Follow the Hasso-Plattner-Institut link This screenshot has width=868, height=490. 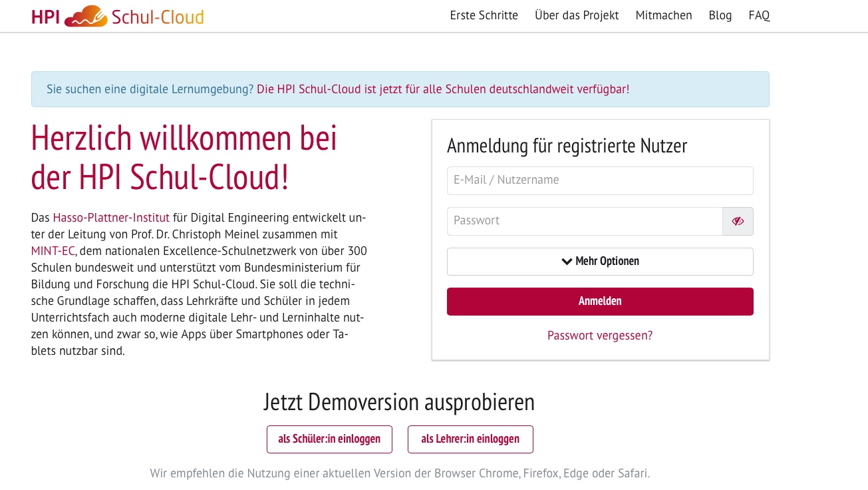point(111,218)
